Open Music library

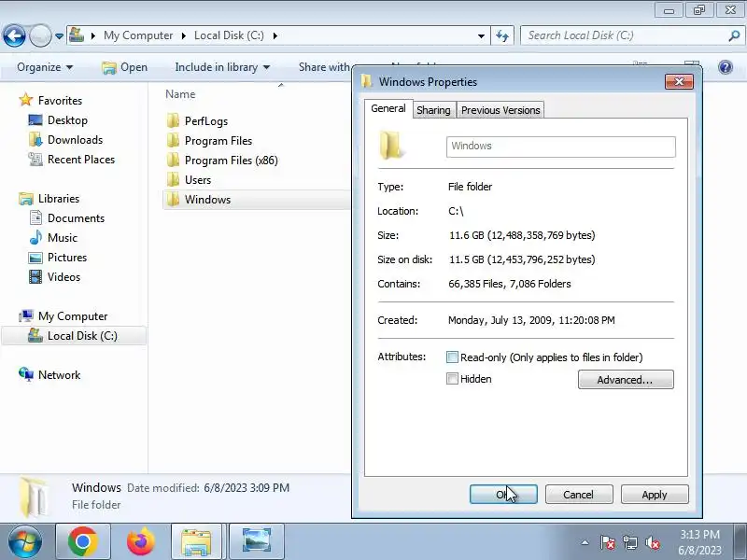tap(62, 238)
